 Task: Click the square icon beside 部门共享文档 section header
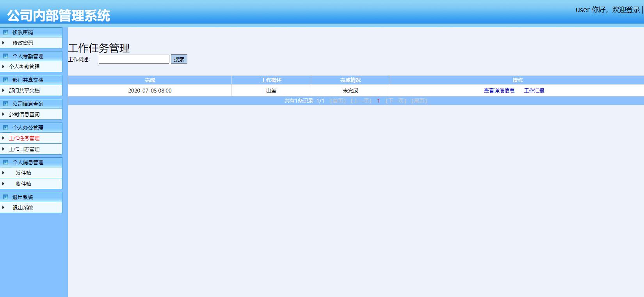point(5,80)
